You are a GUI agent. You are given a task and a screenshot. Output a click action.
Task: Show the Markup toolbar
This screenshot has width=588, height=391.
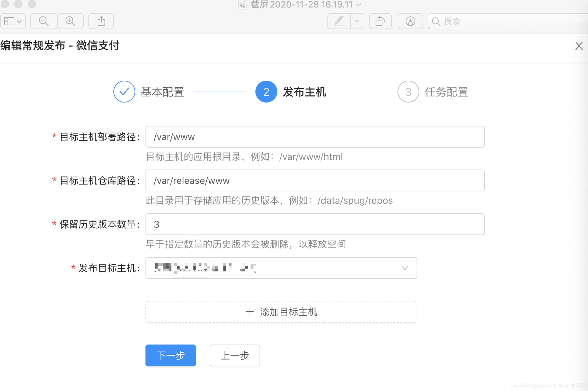410,21
